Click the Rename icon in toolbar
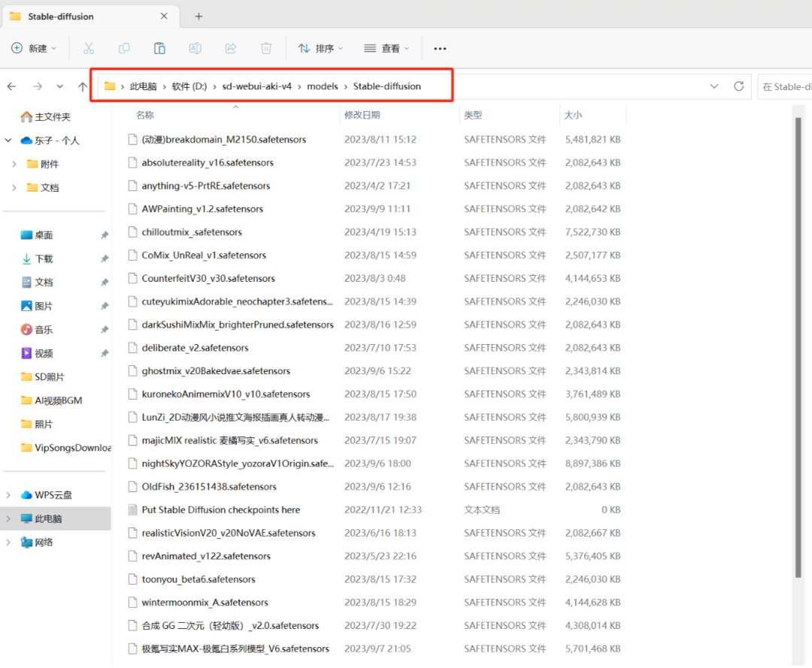The height and width of the screenshot is (668, 812). coord(195,49)
